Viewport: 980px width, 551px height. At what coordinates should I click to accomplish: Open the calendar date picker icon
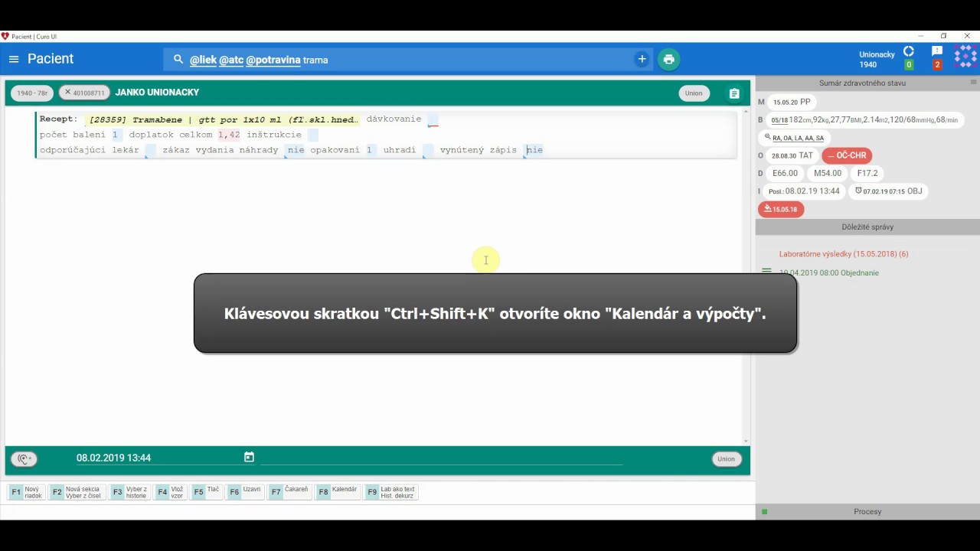click(x=249, y=457)
